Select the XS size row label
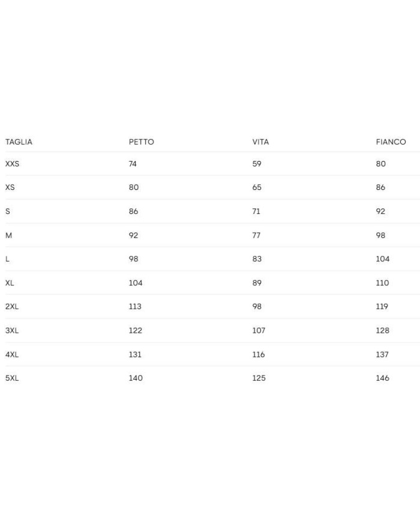The width and height of the screenshot is (420, 522). [10, 187]
